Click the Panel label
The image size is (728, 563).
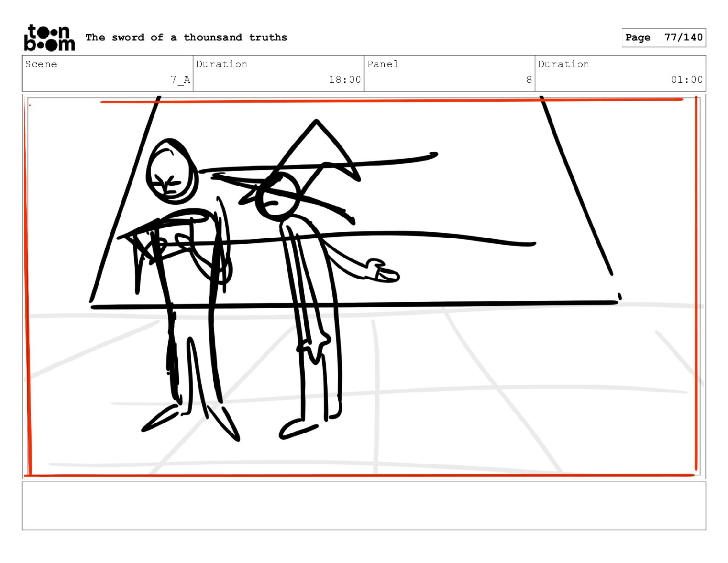(x=383, y=64)
